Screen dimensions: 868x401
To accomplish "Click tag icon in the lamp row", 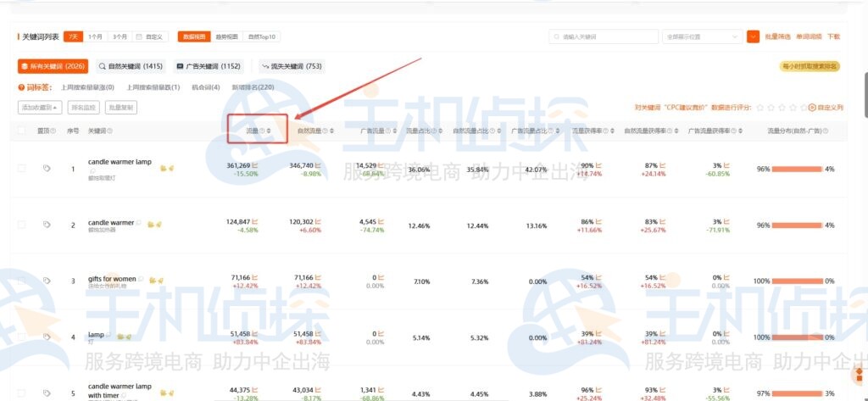I will tap(47, 337).
